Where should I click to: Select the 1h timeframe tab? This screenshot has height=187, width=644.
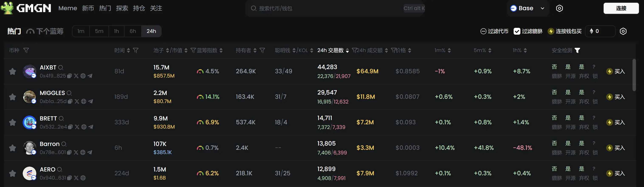click(116, 31)
